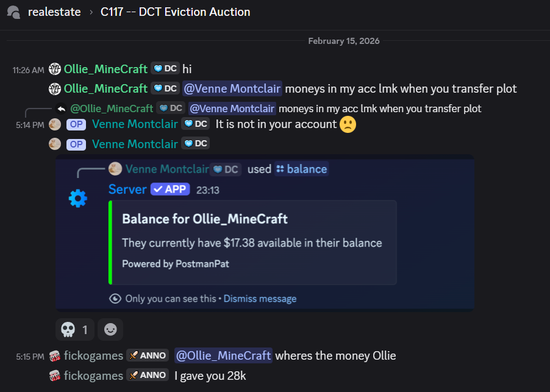This screenshot has width=550, height=392.
Task: Click the DC role badge next to Venne Montclair
Action: (x=196, y=124)
